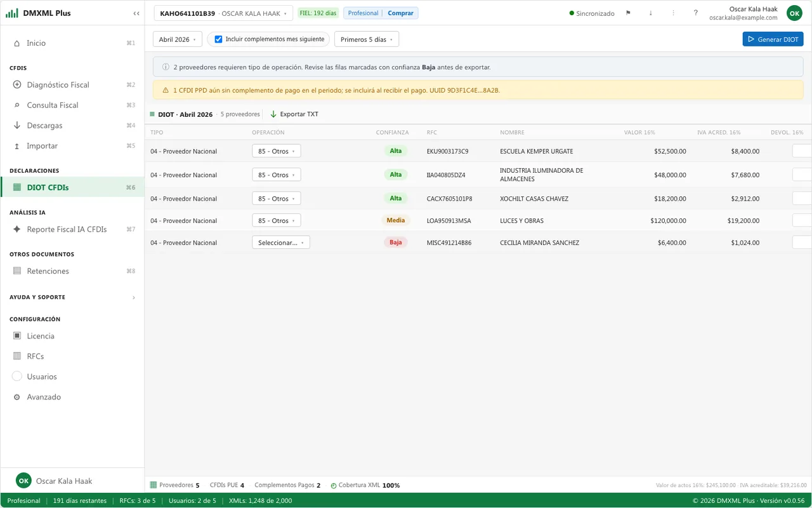Open the three-dot more options menu
Screen dimensions: 812x508
673,13
